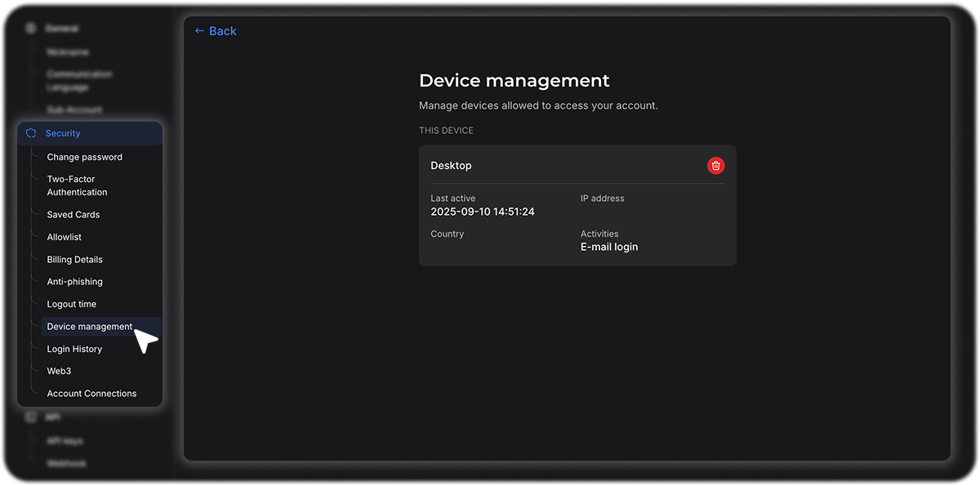Collapse the Security section header
980x486 pixels.
pyautogui.click(x=63, y=133)
